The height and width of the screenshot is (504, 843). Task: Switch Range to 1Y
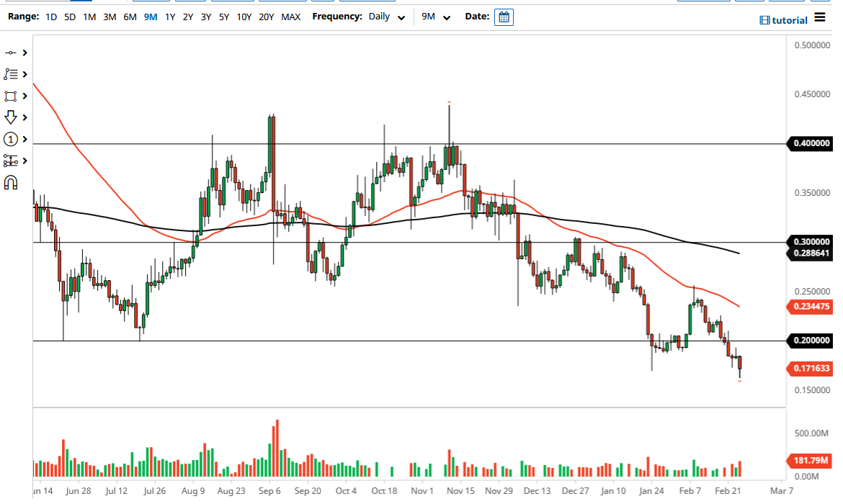click(x=169, y=17)
